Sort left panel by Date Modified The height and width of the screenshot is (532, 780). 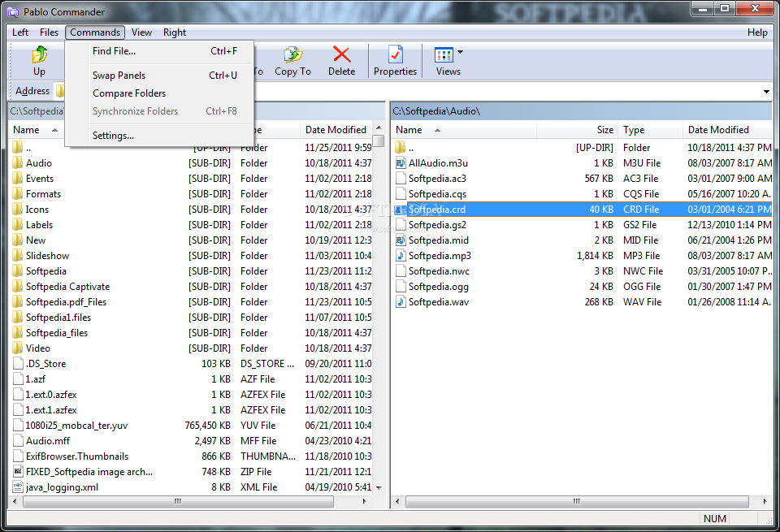(336, 130)
